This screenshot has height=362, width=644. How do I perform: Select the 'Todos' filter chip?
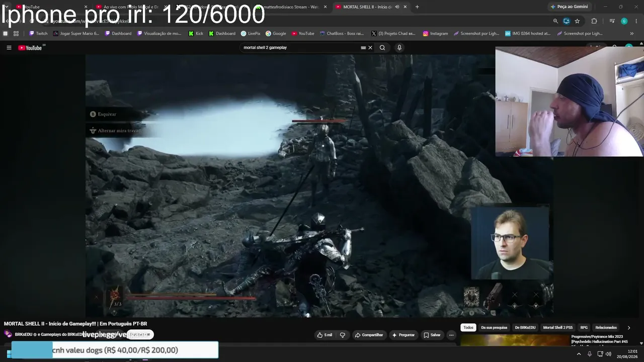tap(468, 327)
